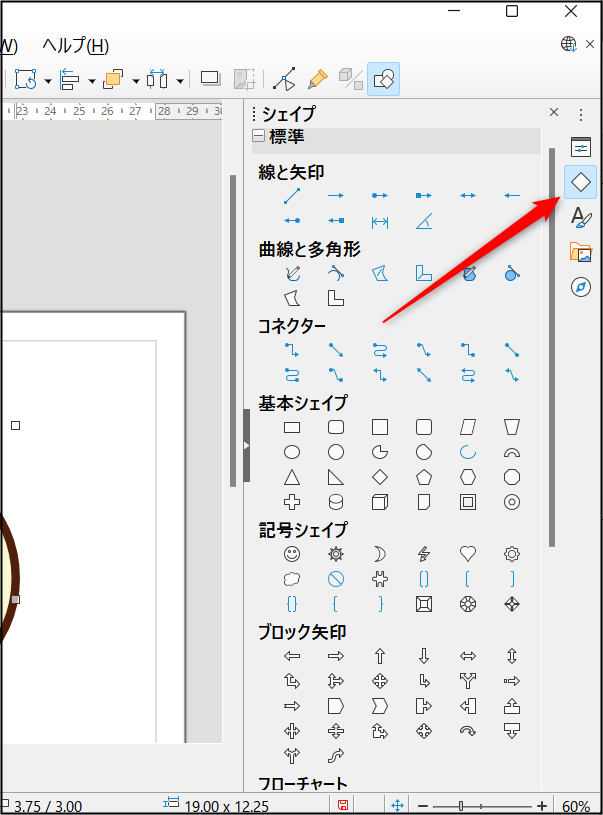This screenshot has width=603, height=815.
Task: Select the Cylinder basic shape
Action: (x=336, y=502)
